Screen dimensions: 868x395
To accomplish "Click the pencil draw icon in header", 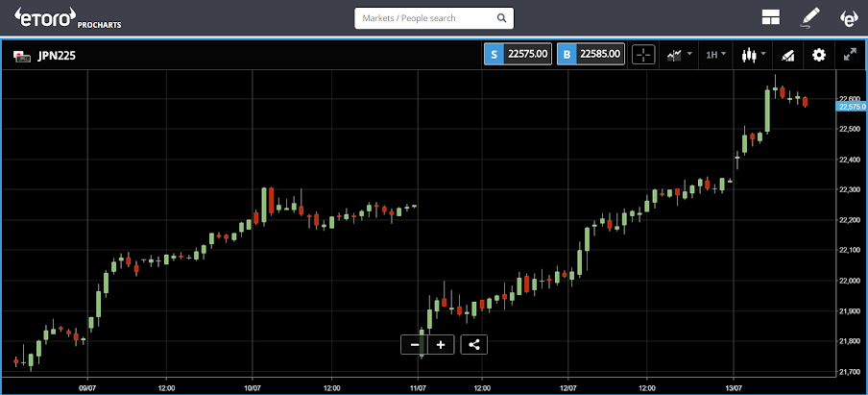I will (810, 17).
